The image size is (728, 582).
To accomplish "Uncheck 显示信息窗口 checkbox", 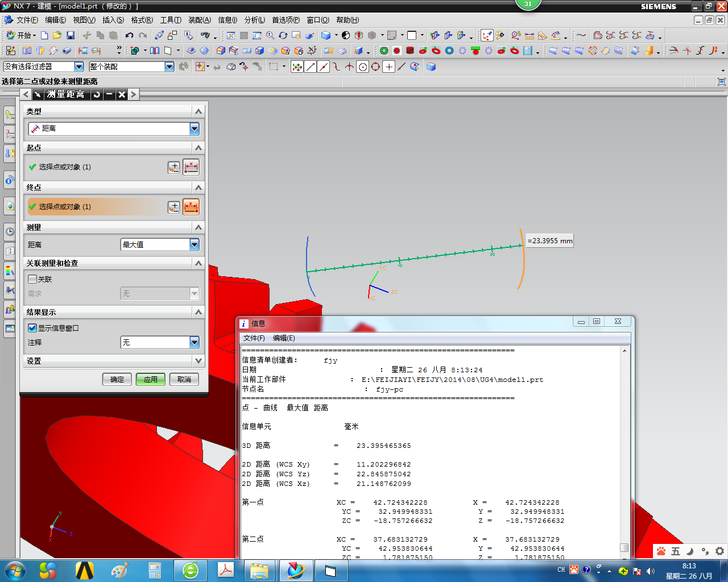I will [x=32, y=328].
